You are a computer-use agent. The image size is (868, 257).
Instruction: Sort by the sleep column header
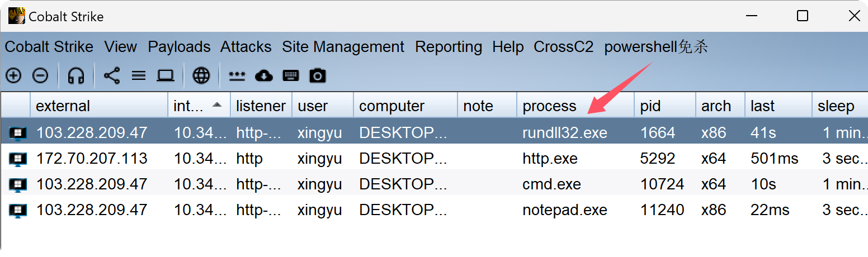pyautogui.click(x=840, y=106)
